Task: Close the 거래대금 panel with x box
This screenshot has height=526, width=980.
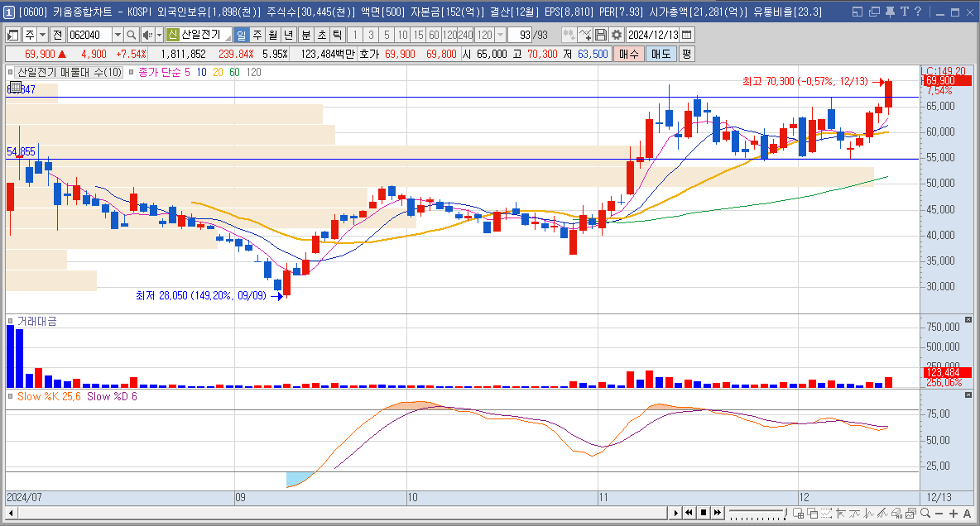Action: point(968,320)
